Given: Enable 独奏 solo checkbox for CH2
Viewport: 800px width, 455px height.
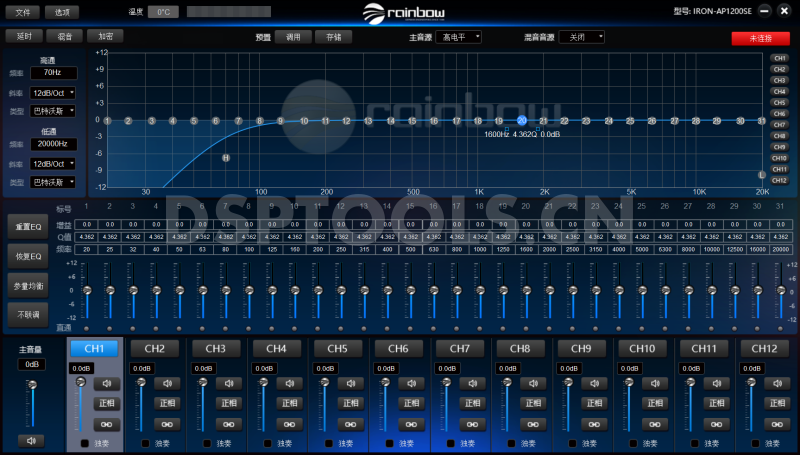Looking at the screenshot, I should (145, 443).
